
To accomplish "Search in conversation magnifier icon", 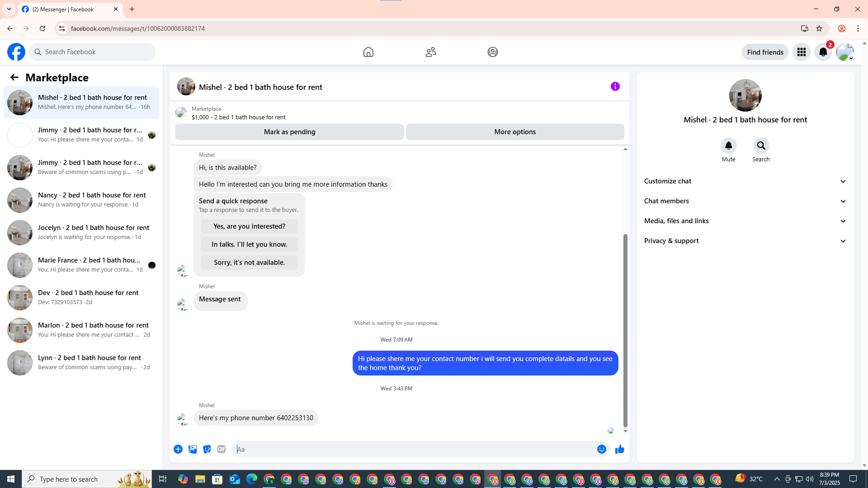I will 761,145.
